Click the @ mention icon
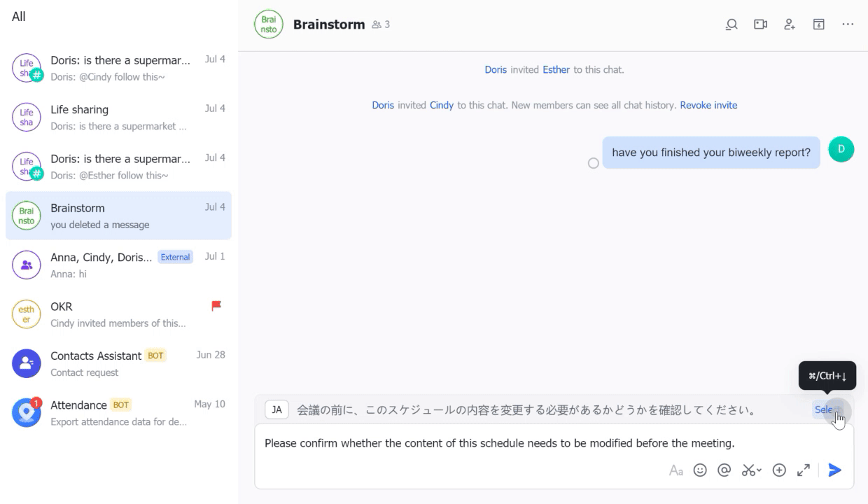Screen dimensions: 868x504 [x=724, y=470]
